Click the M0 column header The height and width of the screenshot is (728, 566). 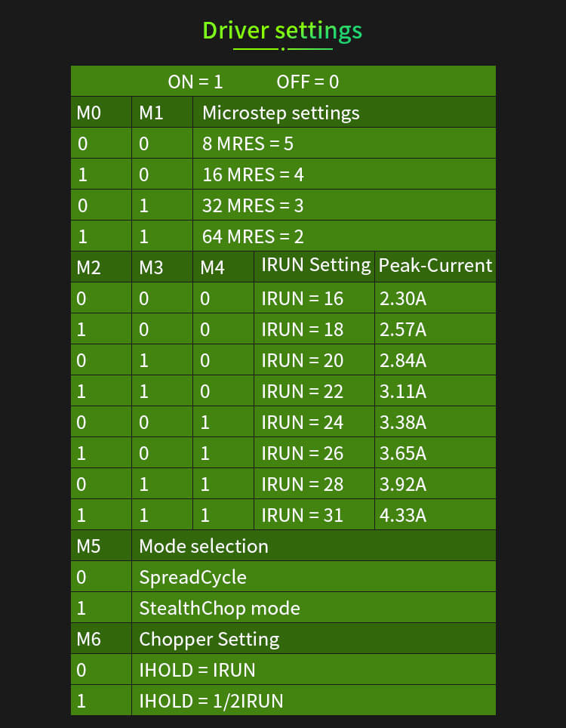coord(89,113)
